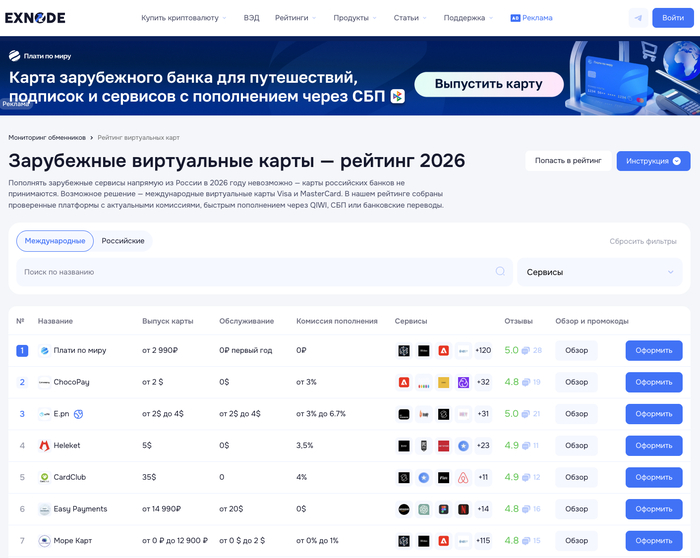Click the Войти button
Image resolution: width=700 pixels, height=558 pixels.
tap(673, 18)
